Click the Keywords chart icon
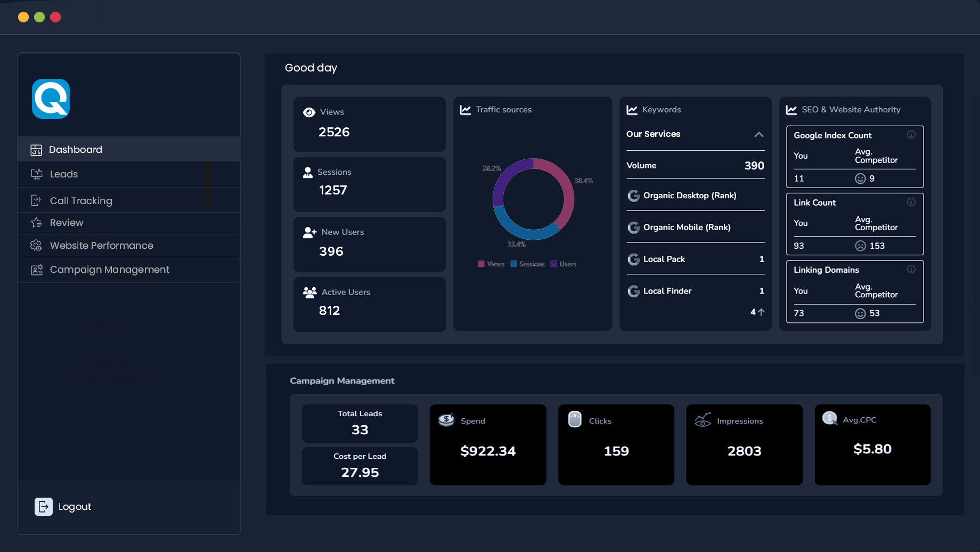Image resolution: width=980 pixels, height=552 pixels. tap(632, 110)
